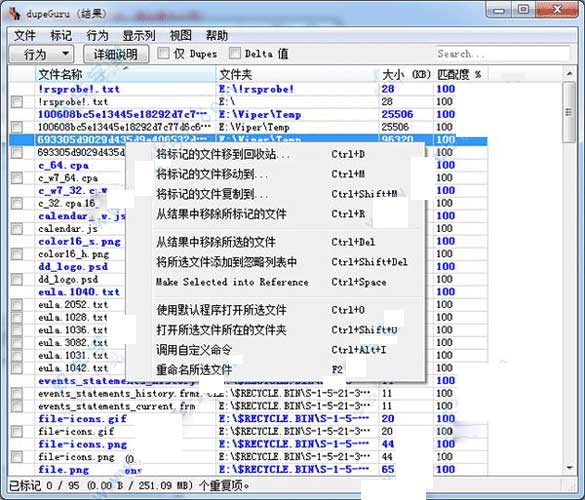Sort by 大小 (KB) column header
The image size is (585, 500).
[x=406, y=74]
